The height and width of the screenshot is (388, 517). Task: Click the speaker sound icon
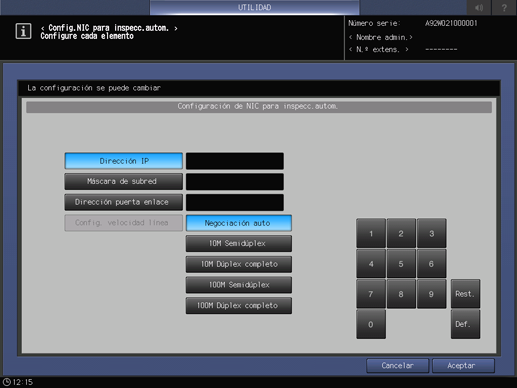pyautogui.click(x=479, y=7)
